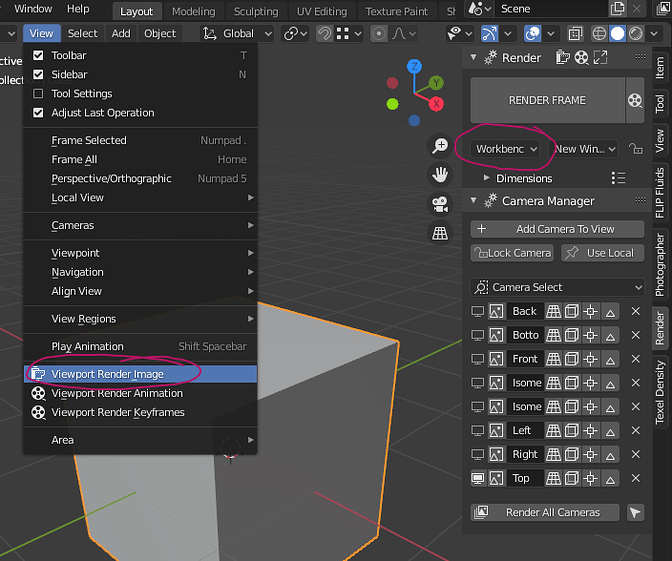The image size is (672, 561).
Task: Switch to the Modeling workspace tab
Action: [x=194, y=11]
